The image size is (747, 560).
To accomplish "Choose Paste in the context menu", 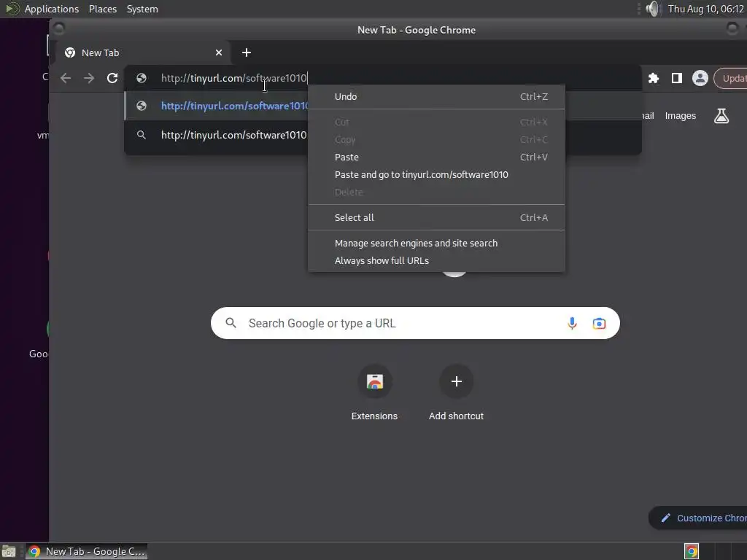I will pyautogui.click(x=436, y=157).
